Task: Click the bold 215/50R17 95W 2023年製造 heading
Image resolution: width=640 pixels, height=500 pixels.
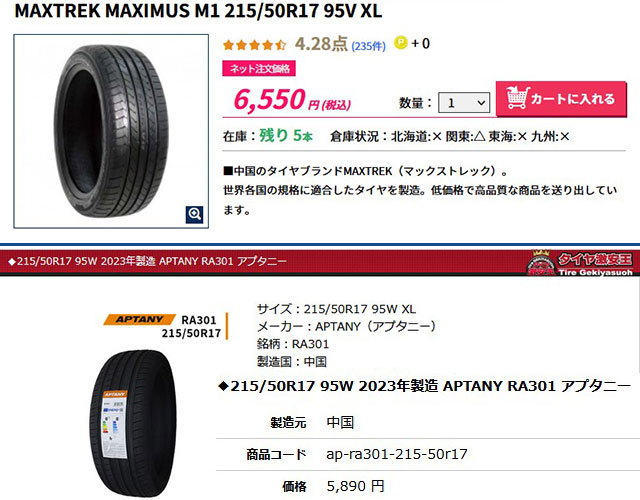Action: click(x=425, y=386)
